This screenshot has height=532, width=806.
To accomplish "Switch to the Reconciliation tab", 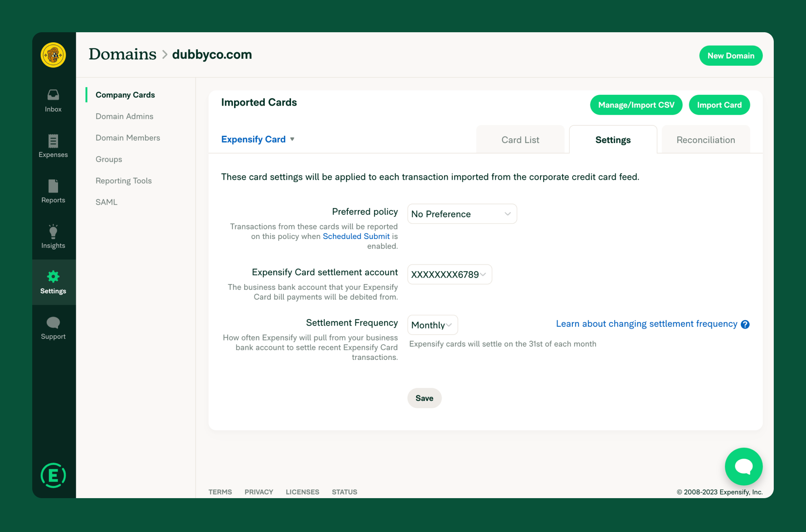I will click(x=706, y=139).
